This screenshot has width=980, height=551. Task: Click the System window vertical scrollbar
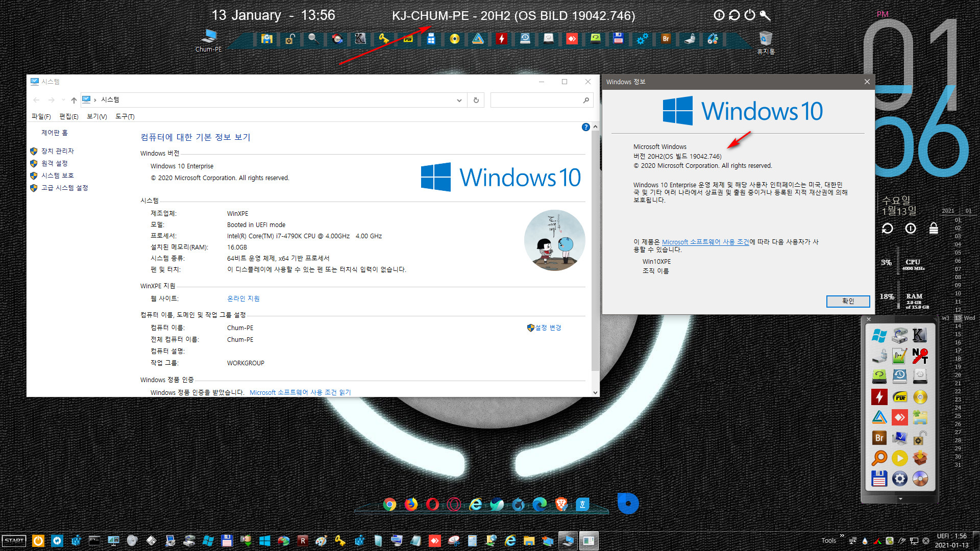click(595, 250)
